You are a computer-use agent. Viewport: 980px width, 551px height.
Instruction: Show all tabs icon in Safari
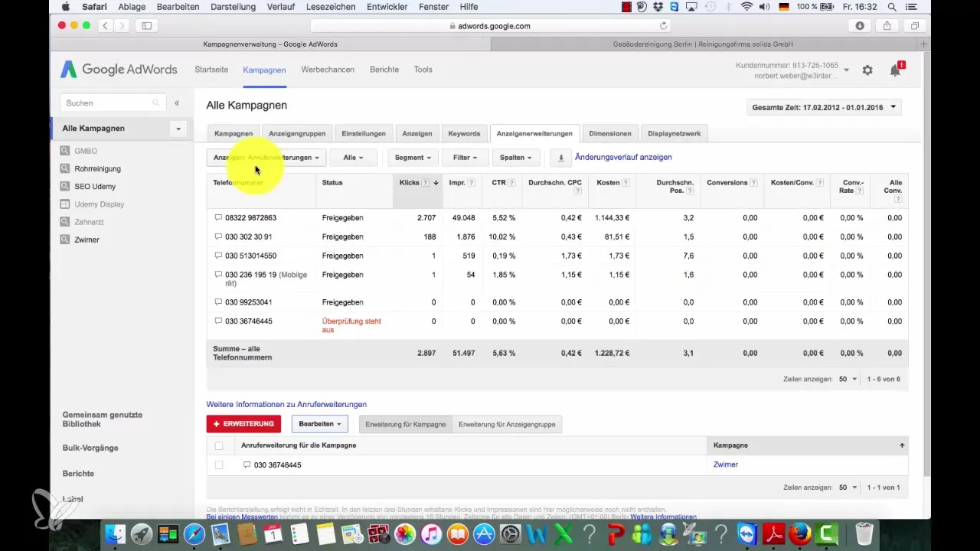[915, 26]
